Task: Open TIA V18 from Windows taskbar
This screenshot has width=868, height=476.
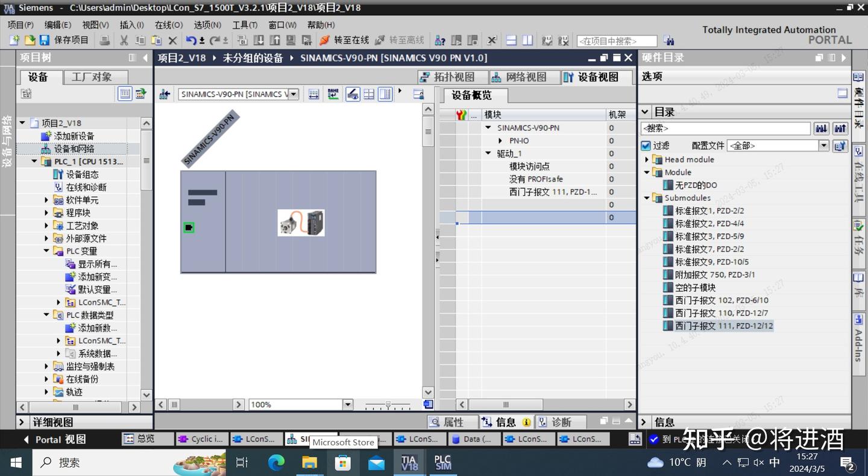Action: 409,463
